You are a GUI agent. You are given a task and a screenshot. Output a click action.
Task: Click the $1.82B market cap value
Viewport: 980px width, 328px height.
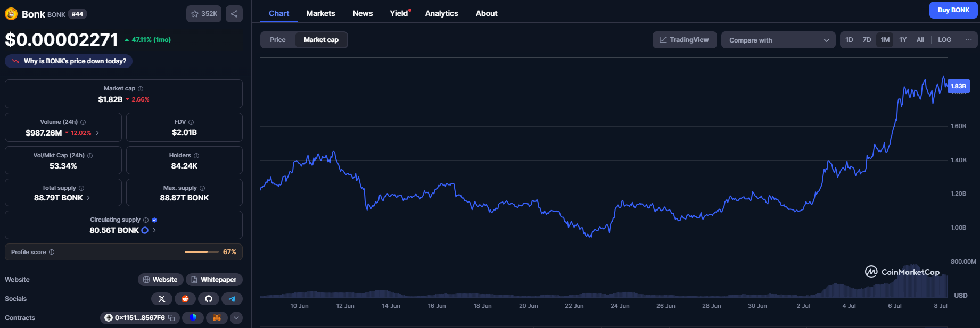click(x=110, y=99)
